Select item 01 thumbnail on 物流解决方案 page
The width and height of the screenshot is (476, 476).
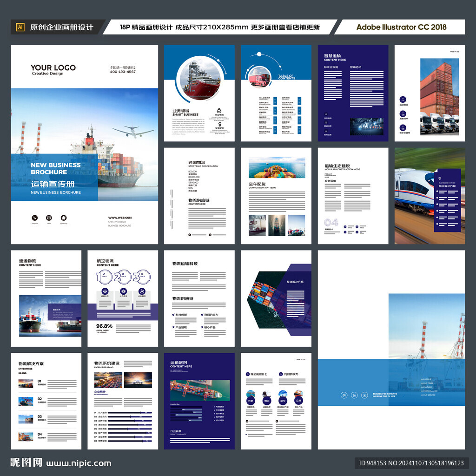(x=26, y=383)
